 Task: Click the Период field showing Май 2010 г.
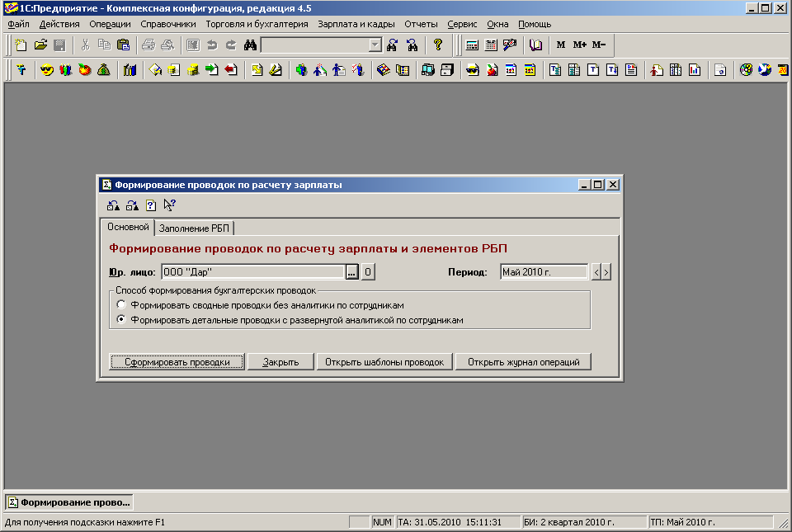tap(544, 272)
